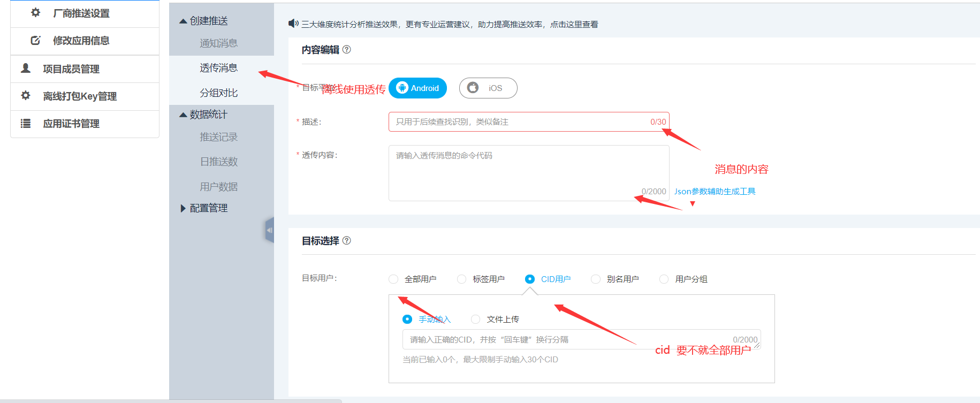Select 标签用户 radio option

(x=461, y=279)
